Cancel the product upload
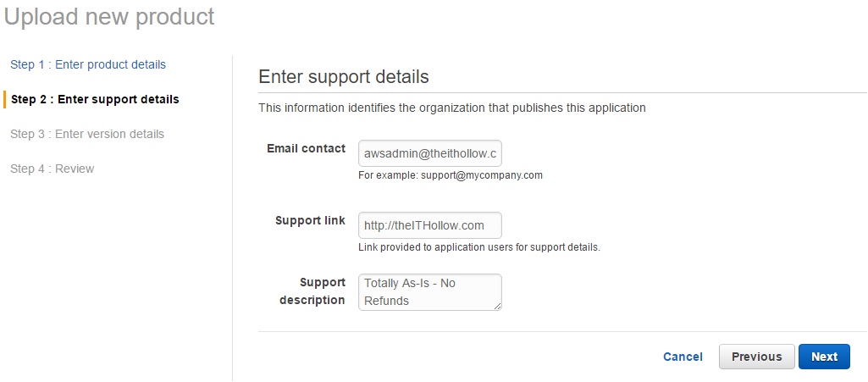The width and height of the screenshot is (868, 382). (x=683, y=357)
